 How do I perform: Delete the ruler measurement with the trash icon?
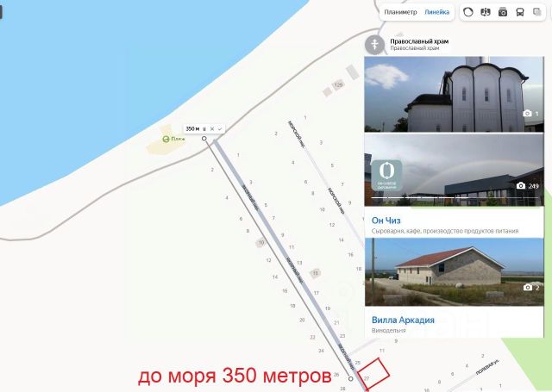[x=204, y=129]
